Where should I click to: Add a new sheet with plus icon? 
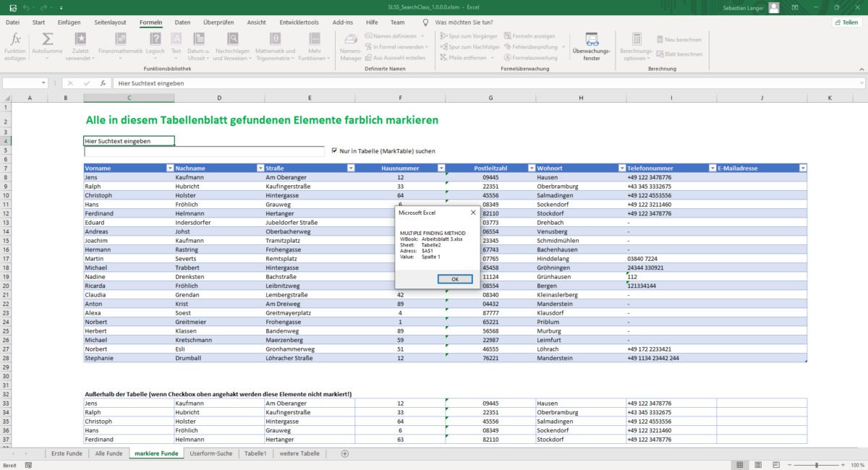click(x=344, y=453)
